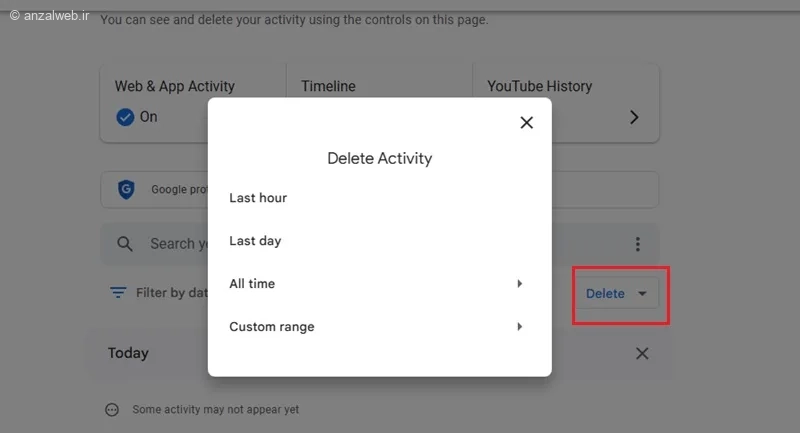Click the Filter by date icon
This screenshot has height=433, width=800.
pos(118,293)
